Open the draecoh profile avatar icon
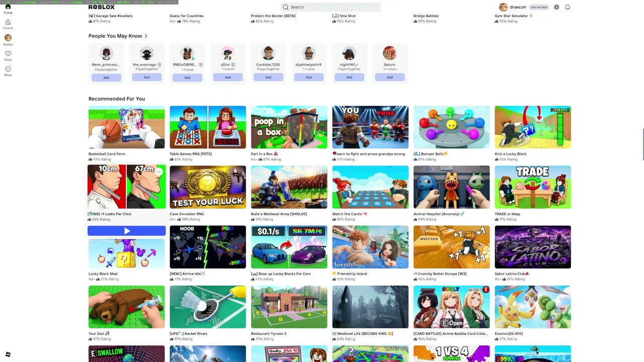644x362 pixels. [x=503, y=7]
